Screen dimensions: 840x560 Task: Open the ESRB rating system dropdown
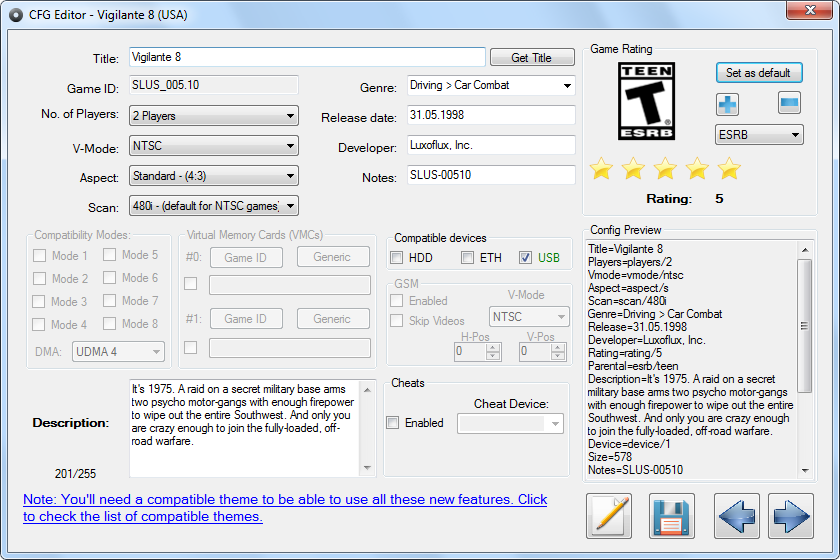(x=759, y=135)
